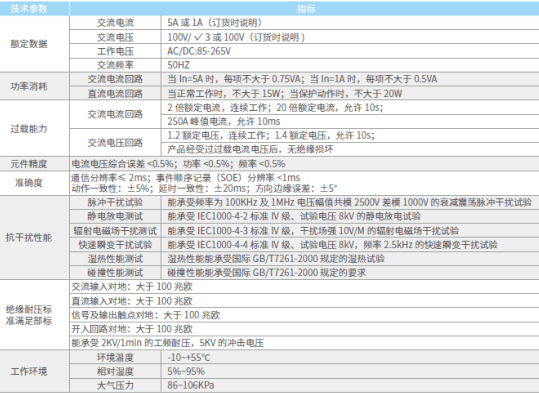Image resolution: width=539 pixels, height=393 pixels.
Task: Click the 直流电流回路 row label
Action: [x=115, y=94]
